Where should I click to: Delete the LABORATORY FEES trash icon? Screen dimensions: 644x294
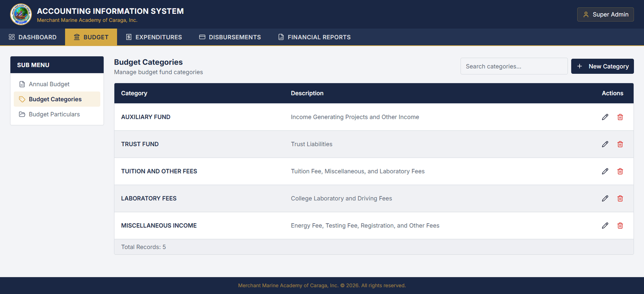tap(620, 199)
